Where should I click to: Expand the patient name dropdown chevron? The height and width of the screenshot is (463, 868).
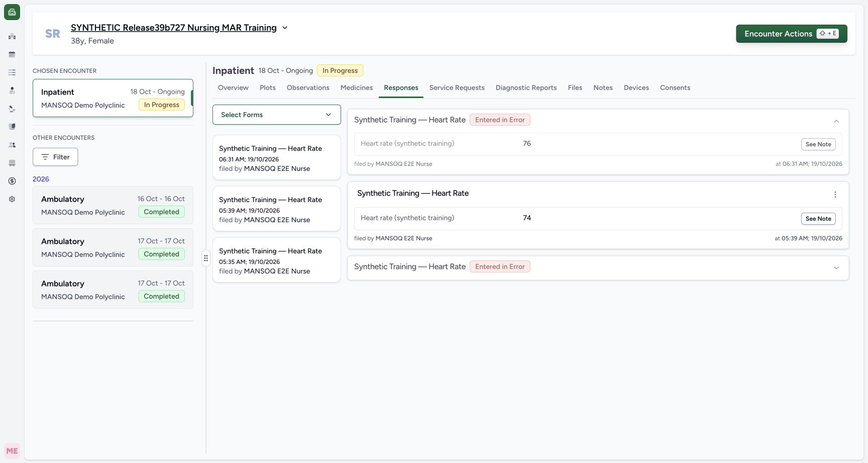pyautogui.click(x=285, y=28)
